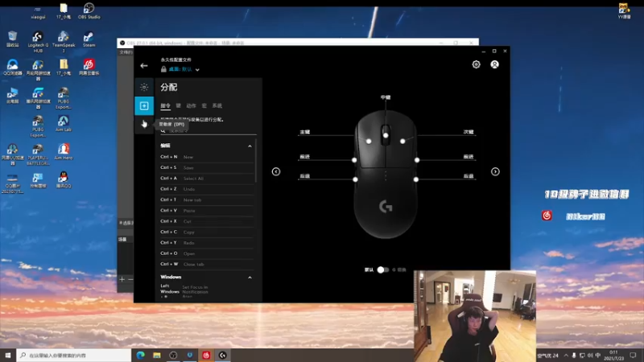The image size is (644, 362).
Task: Click the Windows taskbar search box
Action: click(74, 355)
